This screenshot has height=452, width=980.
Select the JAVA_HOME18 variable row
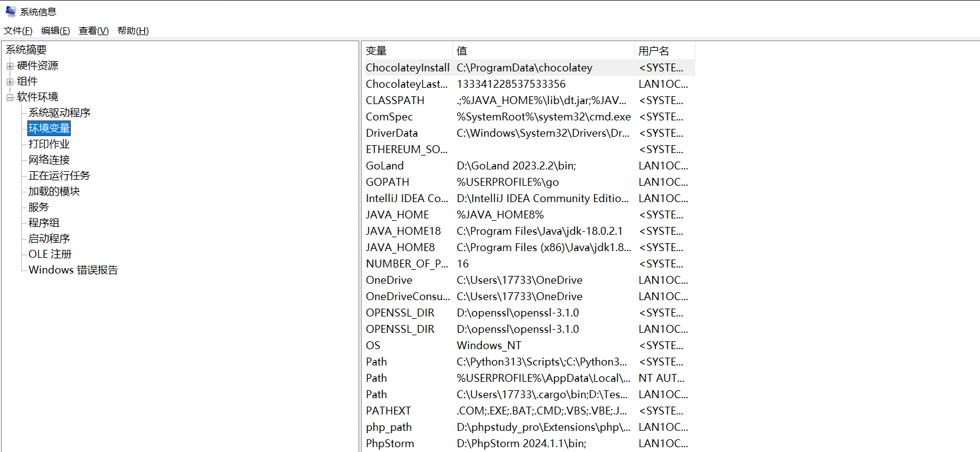[x=403, y=231]
